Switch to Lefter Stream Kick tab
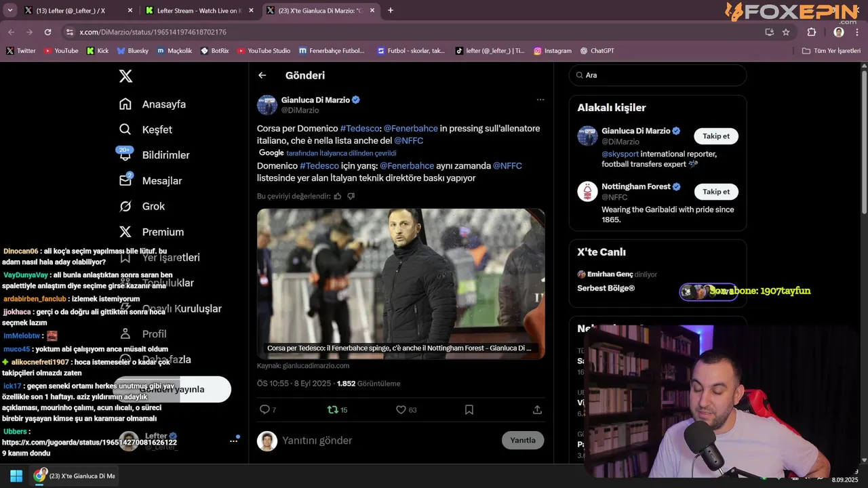The height and width of the screenshot is (488, 868). 199,10
